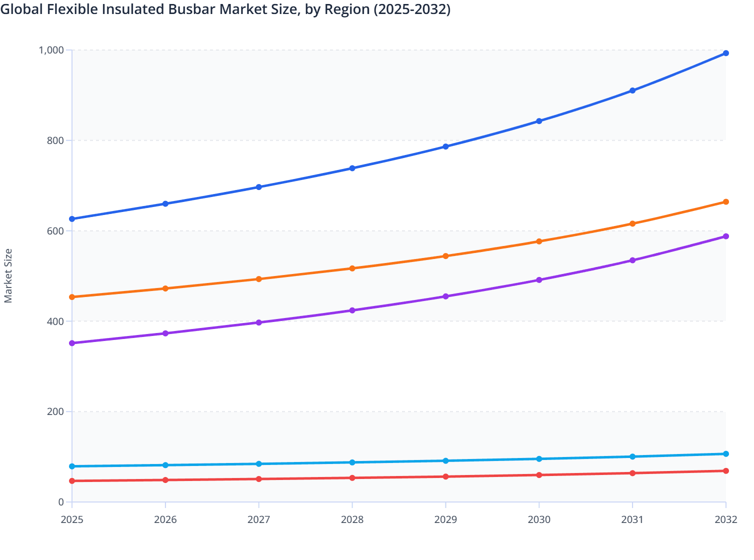Click the 400 y-axis tick label
This screenshot has width=754, height=560.
click(55, 321)
